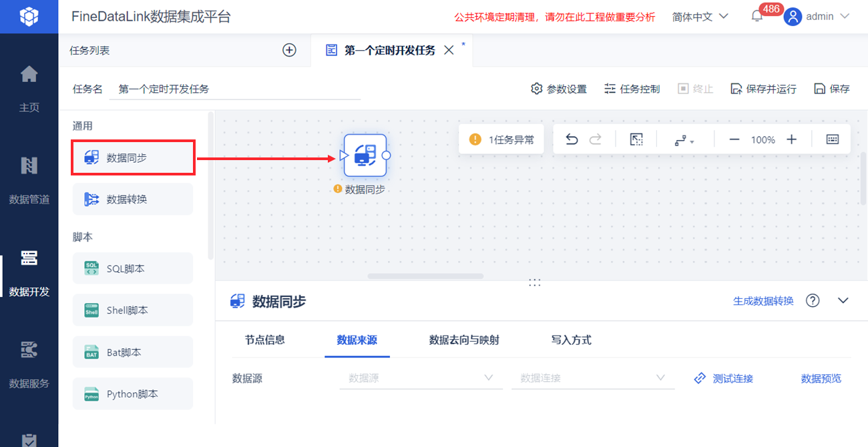Open the 数据开发 section
868x447 pixels.
coord(29,272)
